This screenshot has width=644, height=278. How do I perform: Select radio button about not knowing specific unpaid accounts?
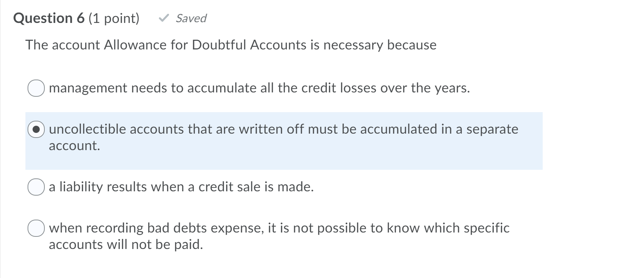36,228
